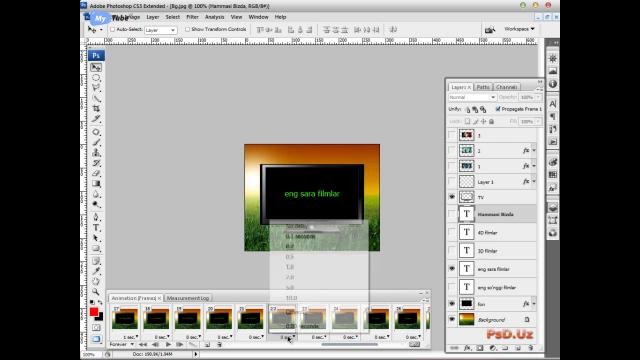
Task: Select the Zoom tool
Action: pos(96,292)
